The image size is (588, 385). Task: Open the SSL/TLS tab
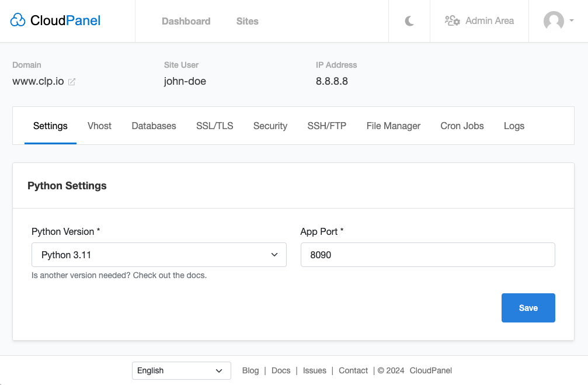[214, 126]
